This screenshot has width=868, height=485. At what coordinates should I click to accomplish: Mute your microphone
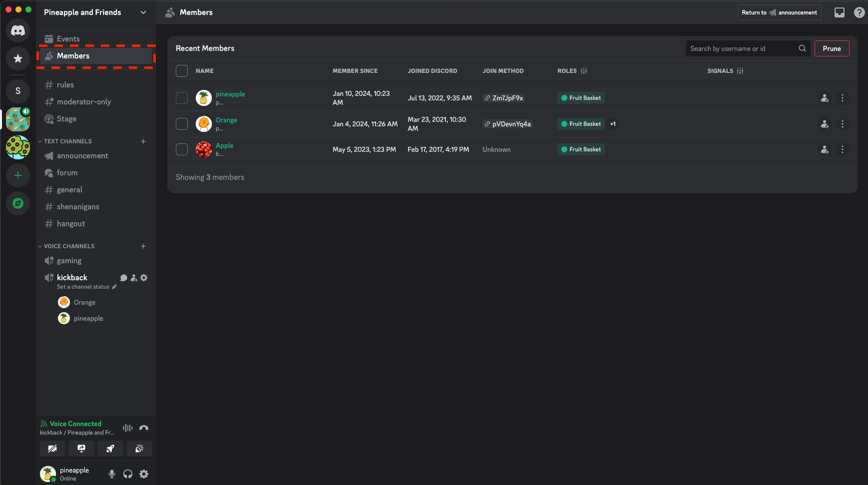(111, 474)
